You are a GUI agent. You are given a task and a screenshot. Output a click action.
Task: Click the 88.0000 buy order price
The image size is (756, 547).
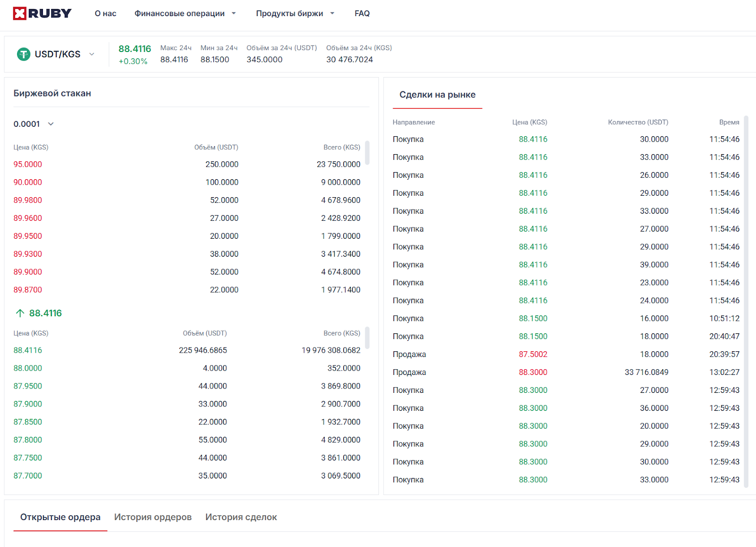(28, 368)
